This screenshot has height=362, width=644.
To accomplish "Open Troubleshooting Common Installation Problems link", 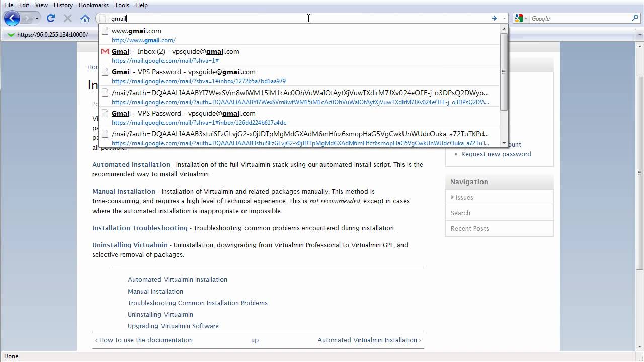I will [x=198, y=303].
